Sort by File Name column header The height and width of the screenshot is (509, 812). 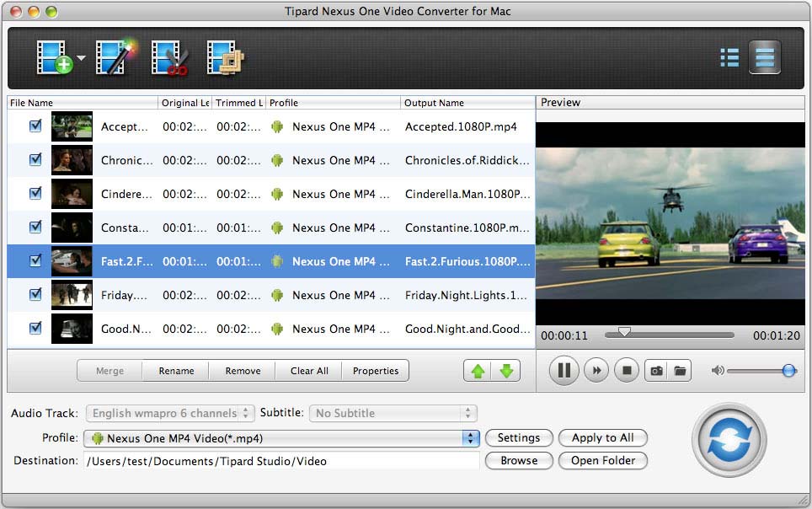coord(83,103)
